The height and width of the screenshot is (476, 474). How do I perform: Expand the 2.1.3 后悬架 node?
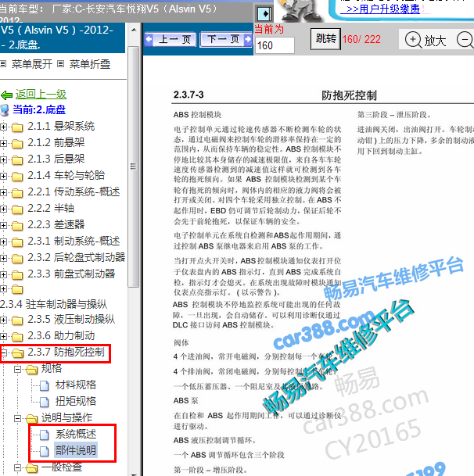(3, 159)
